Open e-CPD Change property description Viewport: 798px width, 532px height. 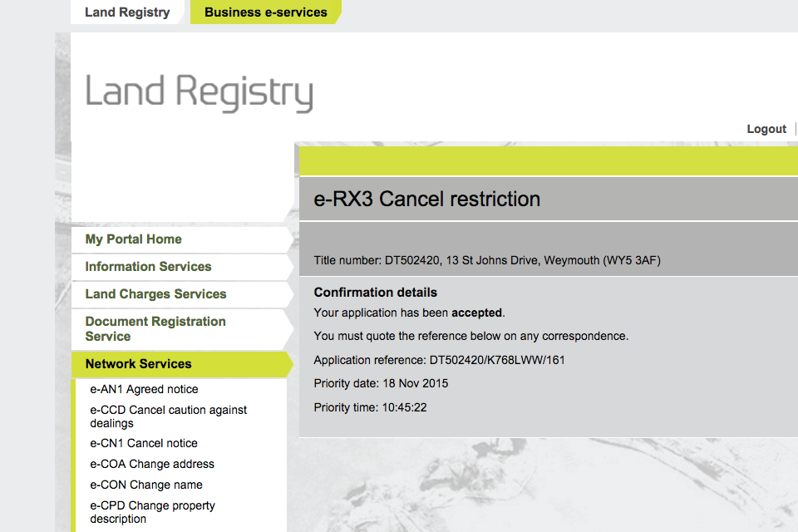coord(152,512)
